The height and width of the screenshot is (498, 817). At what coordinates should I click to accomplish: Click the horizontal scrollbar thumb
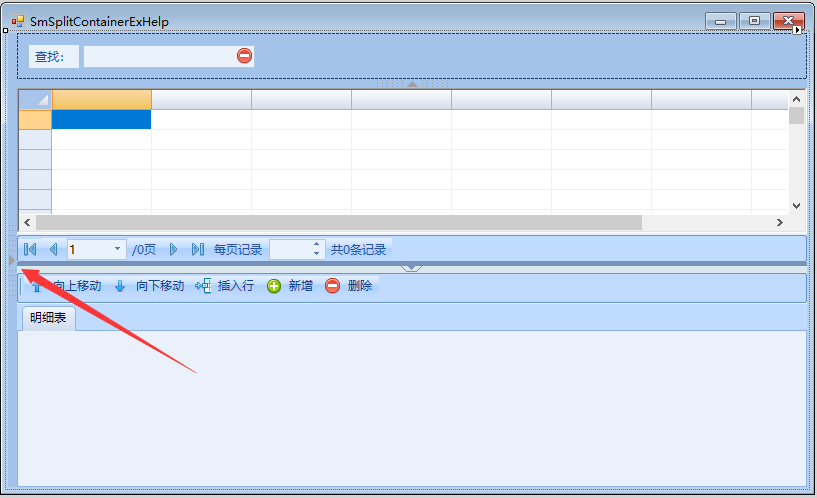coord(339,222)
